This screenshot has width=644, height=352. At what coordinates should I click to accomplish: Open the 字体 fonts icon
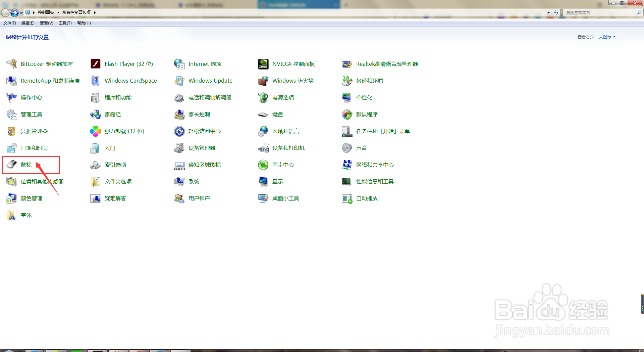click(12, 215)
